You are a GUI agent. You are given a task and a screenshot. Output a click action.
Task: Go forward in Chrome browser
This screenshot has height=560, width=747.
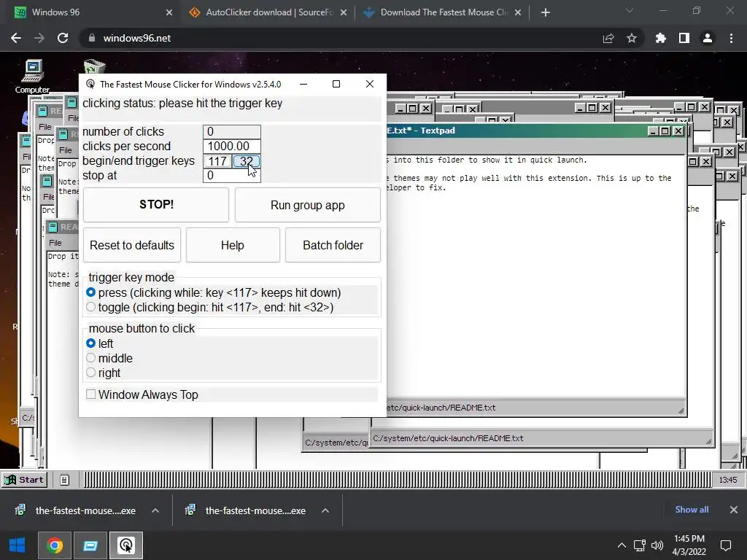pos(39,38)
